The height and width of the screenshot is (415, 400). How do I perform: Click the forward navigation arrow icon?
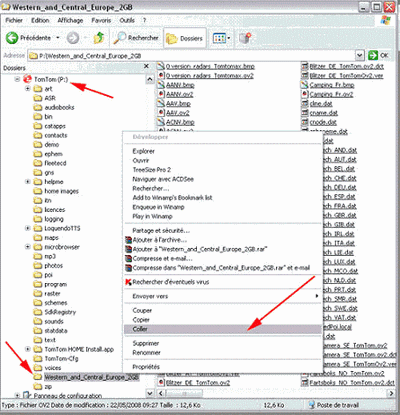pyautogui.click(x=73, y=38)
